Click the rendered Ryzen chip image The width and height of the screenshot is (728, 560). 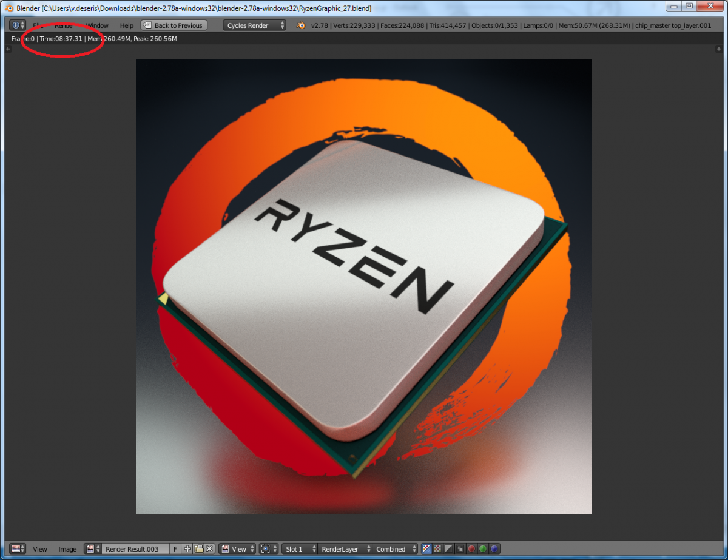coord(363,286)
